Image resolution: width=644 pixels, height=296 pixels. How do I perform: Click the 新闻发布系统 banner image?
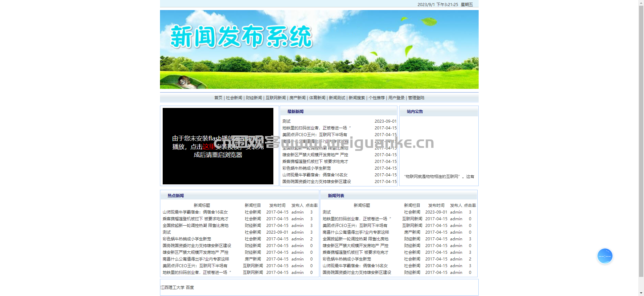[x=319, y=50]
